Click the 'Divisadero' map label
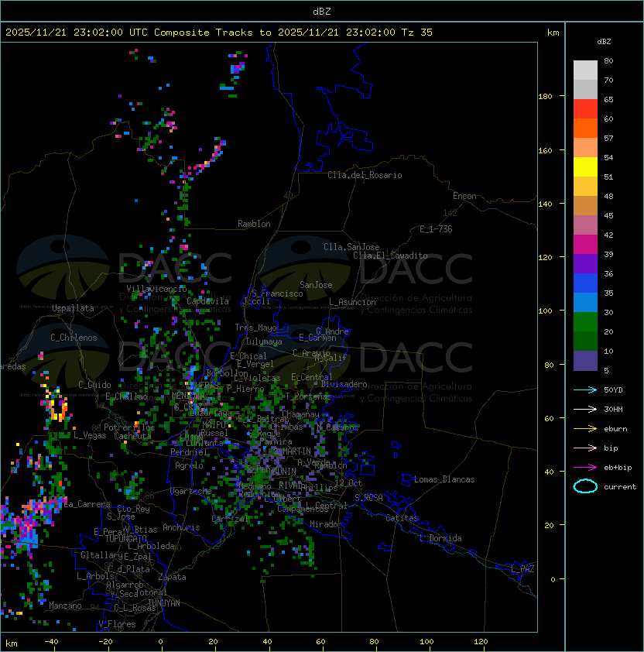Image resolution: width=644 pixels, height=652 pixels. click(344, 384)
